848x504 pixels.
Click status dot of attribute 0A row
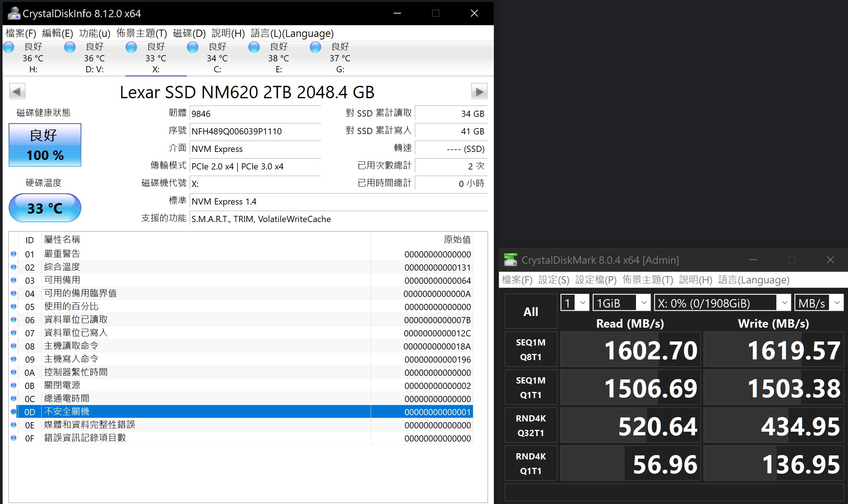14,372
